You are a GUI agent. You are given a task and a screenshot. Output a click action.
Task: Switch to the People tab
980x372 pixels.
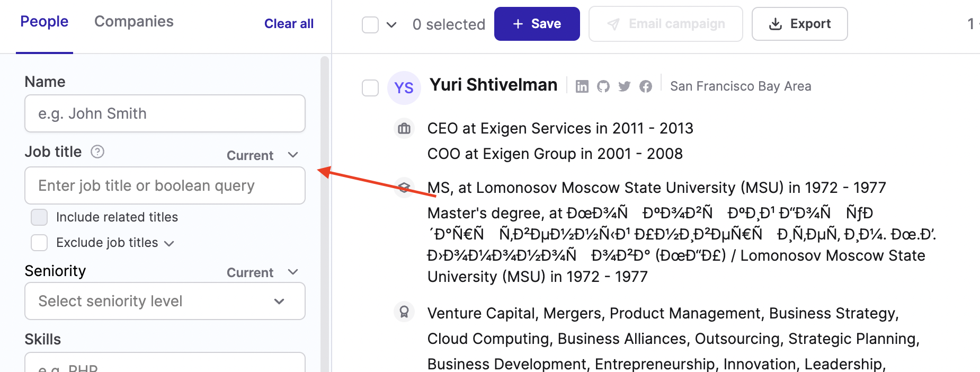tap(44, 22)
